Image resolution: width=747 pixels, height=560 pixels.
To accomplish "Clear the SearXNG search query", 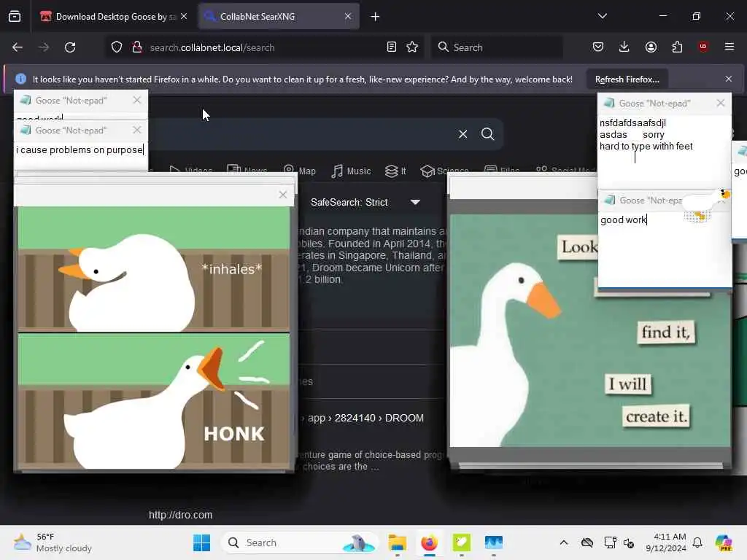I will 463,134.
